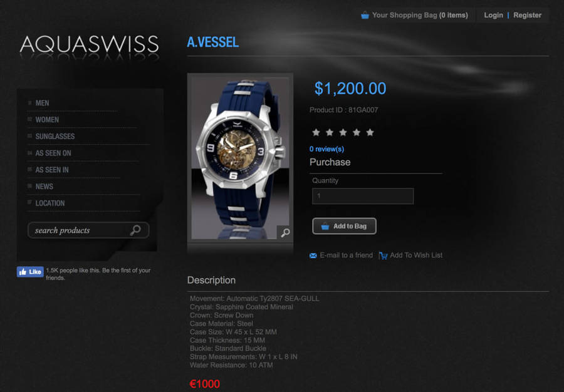Focus the Quantity input field
The height and width of the screenshot is (392, 564).
[363, 196]
